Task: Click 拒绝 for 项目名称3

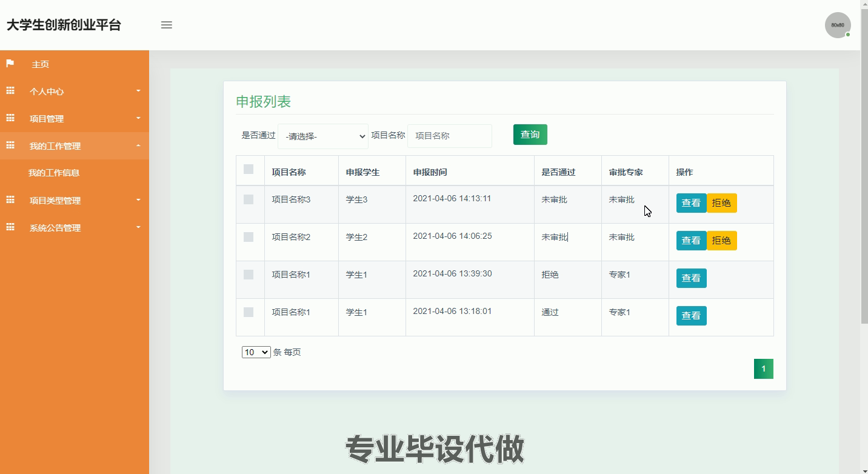Action: point(722,203)
